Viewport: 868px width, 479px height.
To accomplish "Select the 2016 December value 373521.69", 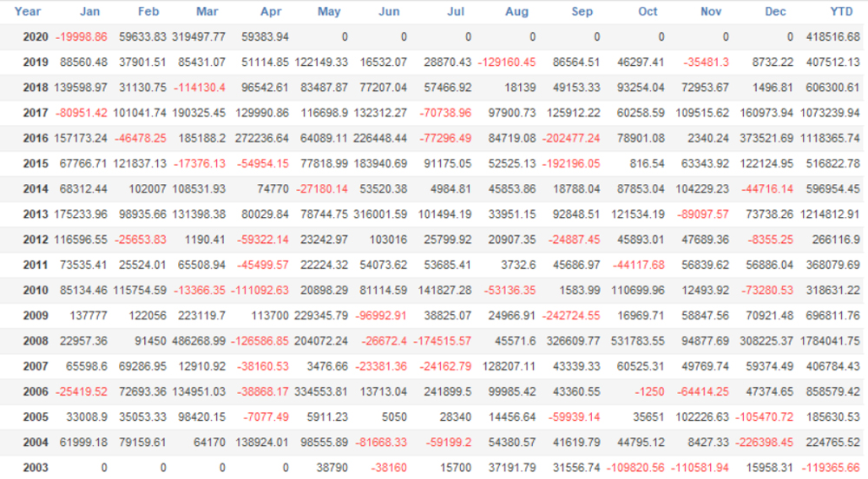I will (x=762, y=139).
